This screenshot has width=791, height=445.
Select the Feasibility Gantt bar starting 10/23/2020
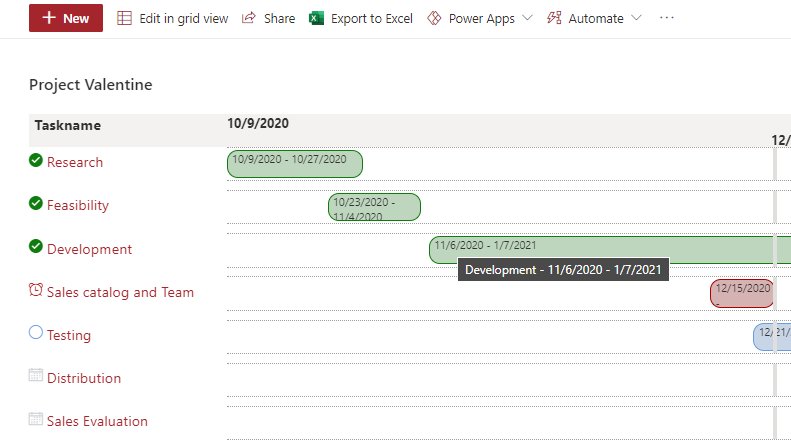point(374,207)
